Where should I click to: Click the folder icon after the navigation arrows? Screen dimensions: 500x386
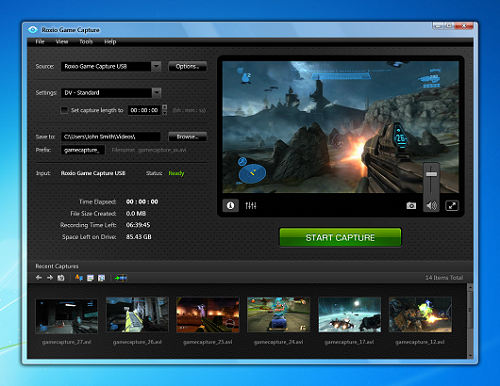(x=61, y=278)
